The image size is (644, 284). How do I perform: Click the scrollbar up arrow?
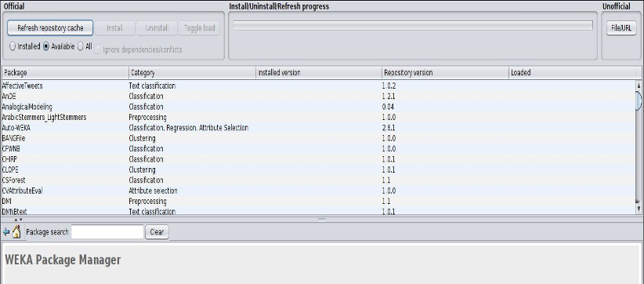click(639, 85)
